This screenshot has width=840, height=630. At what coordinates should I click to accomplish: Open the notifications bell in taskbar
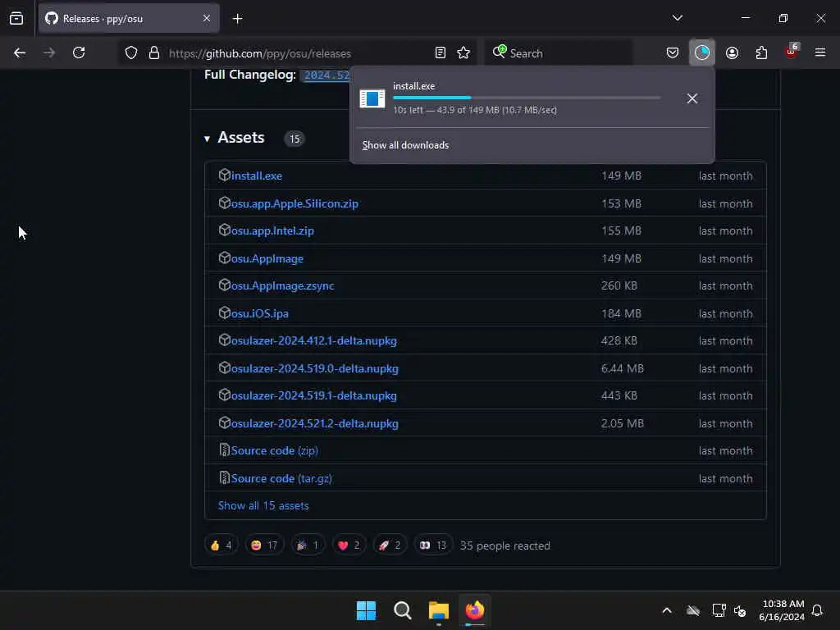[818, 610]
